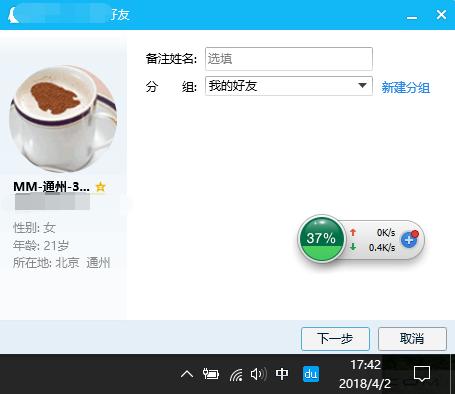Click the coffee cup avatar picture
Viewport: 455px width, 394px height.
pyautogui.click(x=63, y=119)
